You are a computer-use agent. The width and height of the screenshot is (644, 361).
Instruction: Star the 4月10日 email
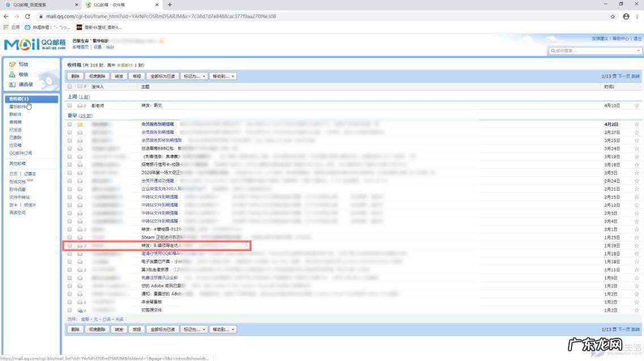[x=637, y=106]
